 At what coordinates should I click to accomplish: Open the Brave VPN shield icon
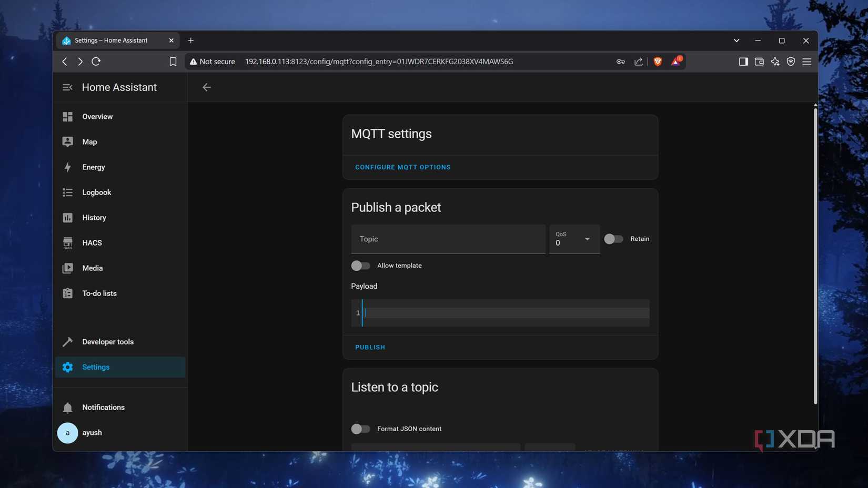pyautogui.click(x=791, y=62)
